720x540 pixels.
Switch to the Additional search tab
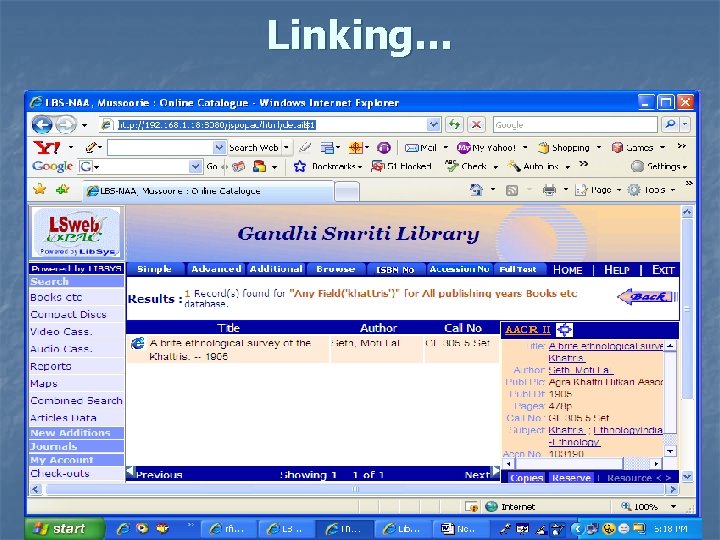[x=276, y=269]
